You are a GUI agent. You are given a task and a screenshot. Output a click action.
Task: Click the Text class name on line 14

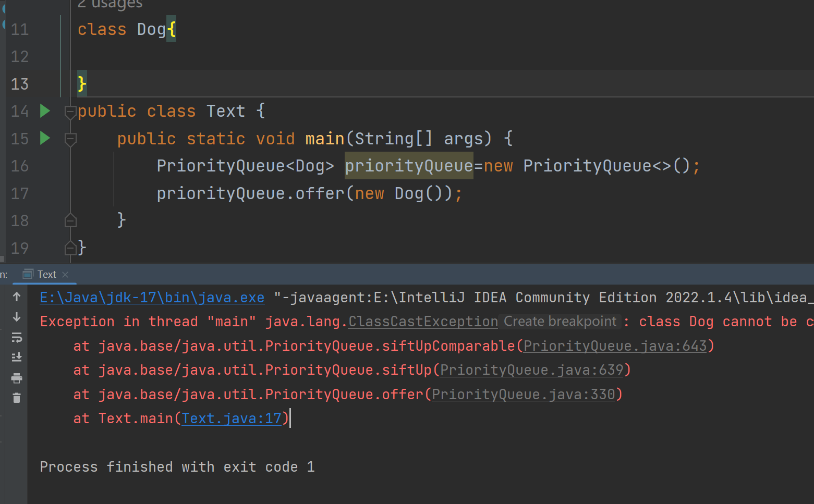[x=225, y=111]
